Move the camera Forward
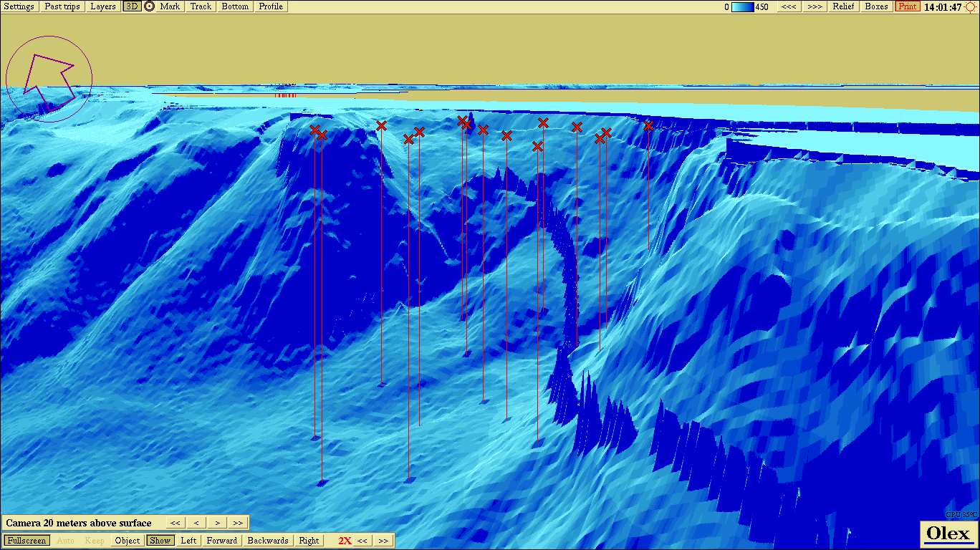The width and height of the screenshot is (980, 550). coord(222,541)
